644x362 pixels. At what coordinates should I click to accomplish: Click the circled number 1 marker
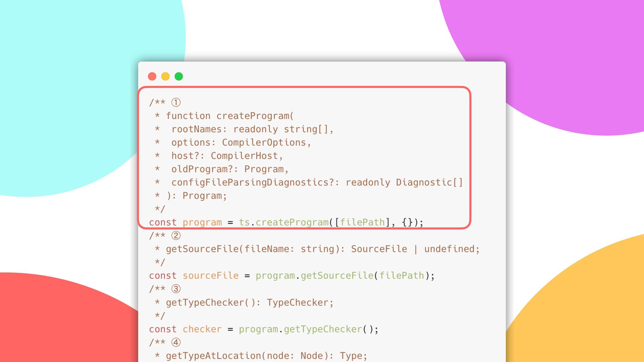(176, 102)
